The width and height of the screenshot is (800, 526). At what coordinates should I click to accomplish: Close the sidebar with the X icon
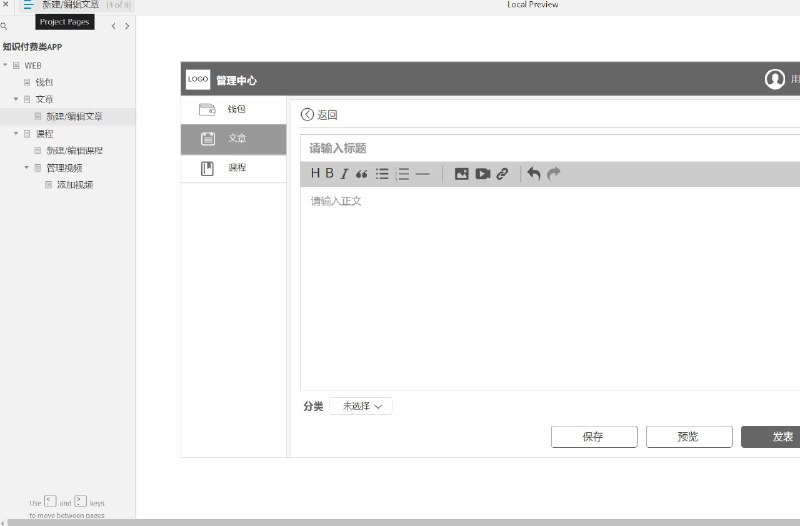pyautogui.click(x=6, y=4)
